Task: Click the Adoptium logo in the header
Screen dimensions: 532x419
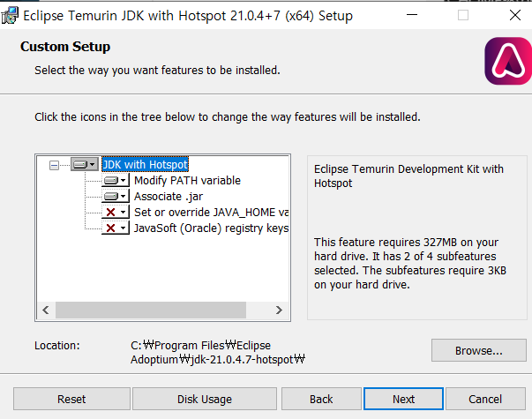Action: 508,61
